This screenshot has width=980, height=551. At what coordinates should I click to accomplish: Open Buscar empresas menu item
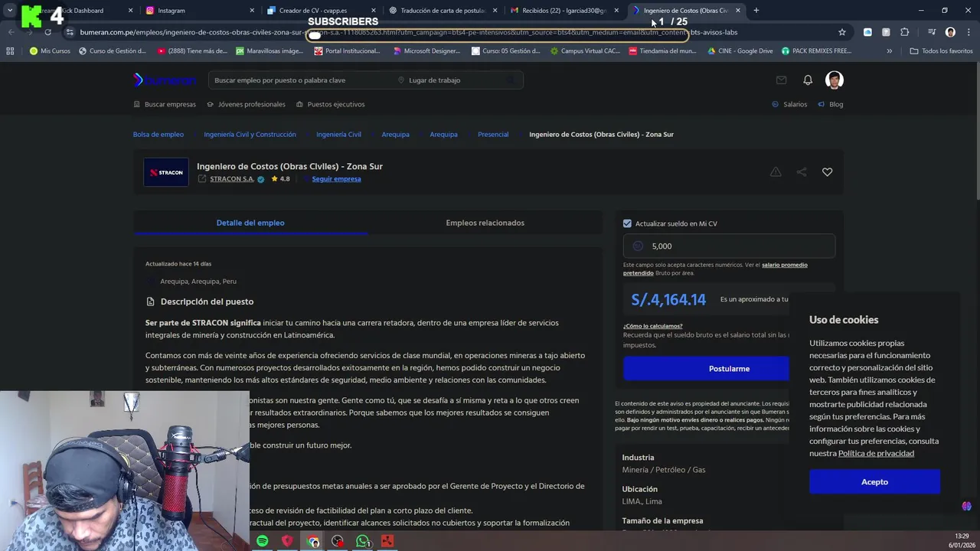pos(165,104)
